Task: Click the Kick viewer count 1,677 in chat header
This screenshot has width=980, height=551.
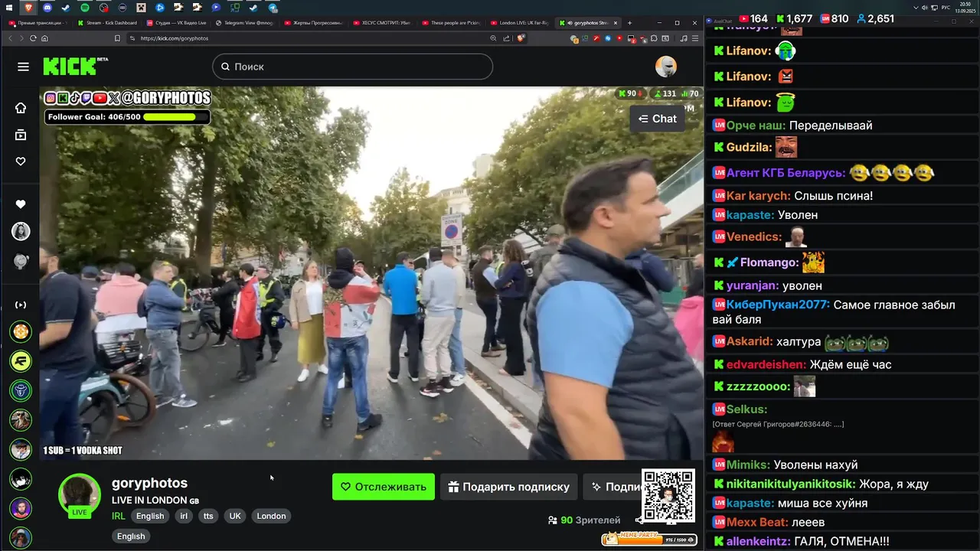Action: pyautogui.click(x=794, y=18)
